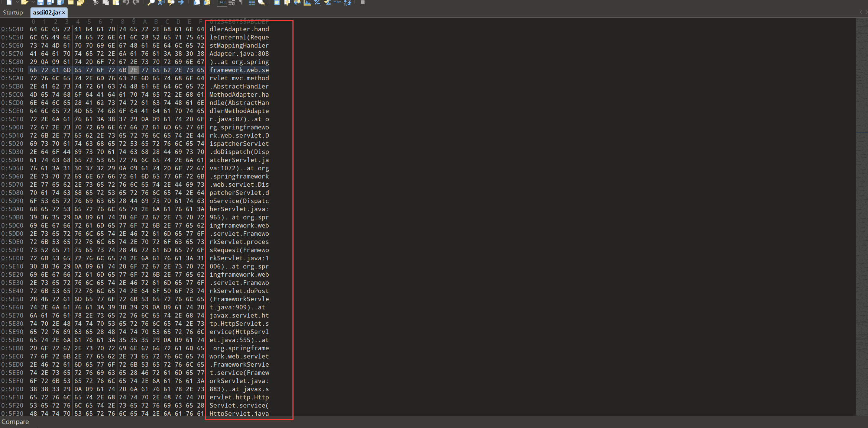
Task: Toggle the Hex edit-as mode button
Action: [222, 2]
